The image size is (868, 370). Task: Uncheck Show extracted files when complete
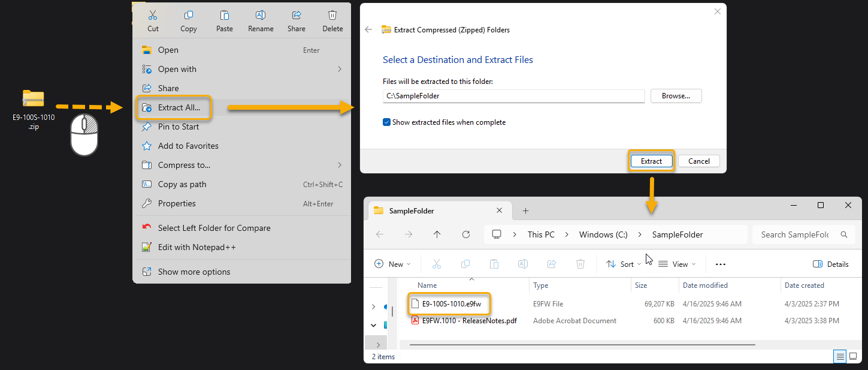click(x=386, y=122)
